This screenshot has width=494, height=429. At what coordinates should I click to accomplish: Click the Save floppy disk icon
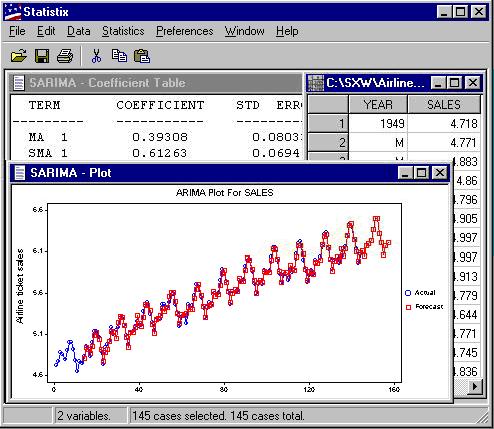tap(42, 56)
